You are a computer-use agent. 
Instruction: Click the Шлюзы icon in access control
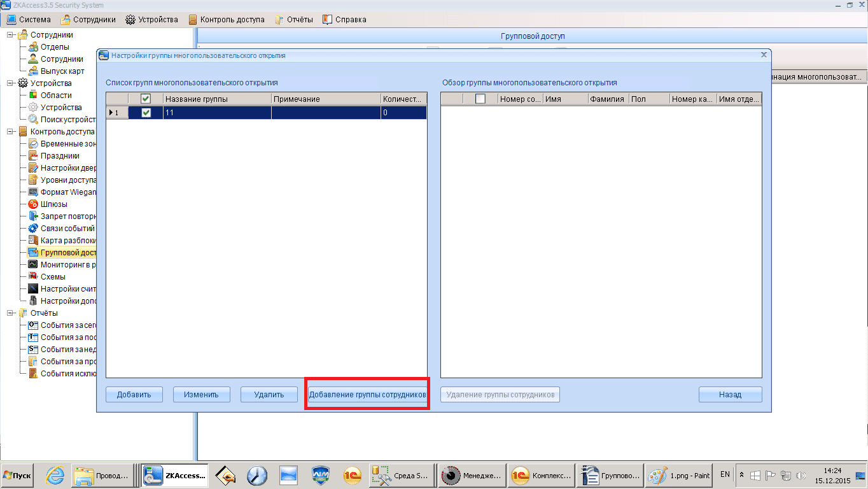tap(33, 204)
